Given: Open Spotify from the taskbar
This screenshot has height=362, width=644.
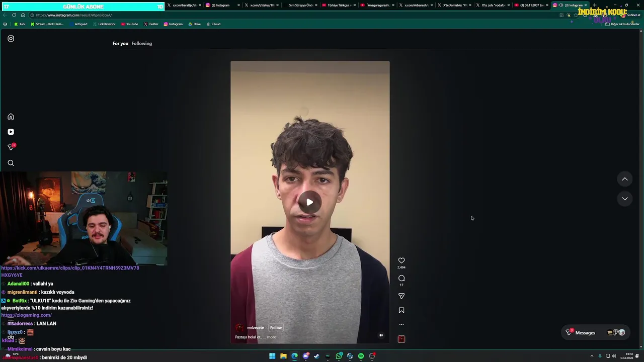Looking at the screenshot, I should pos(361,356).
